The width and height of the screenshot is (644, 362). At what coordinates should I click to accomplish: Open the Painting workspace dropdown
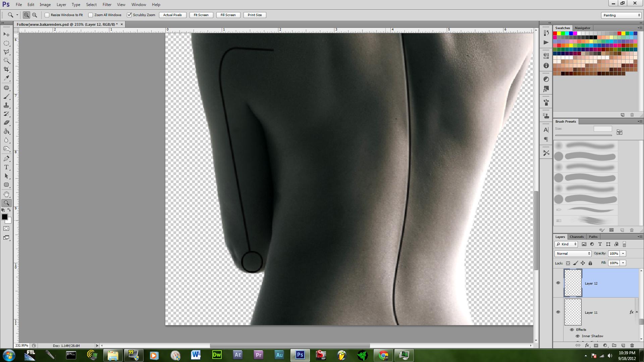coord(621,15)
